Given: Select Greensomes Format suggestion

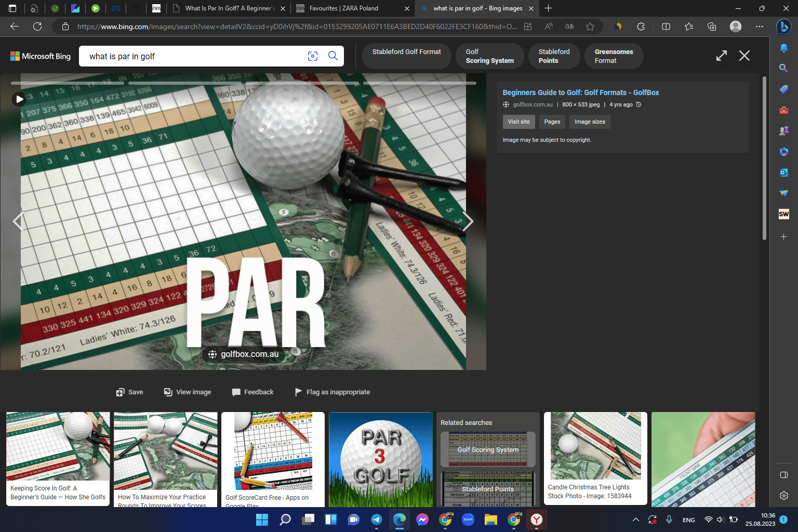Looking at the screenshot, I should (x=614, y=56).
